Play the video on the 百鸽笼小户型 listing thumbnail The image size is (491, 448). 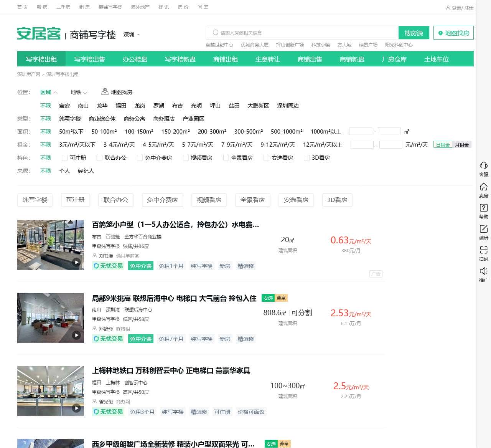click(x=77, y=262)
